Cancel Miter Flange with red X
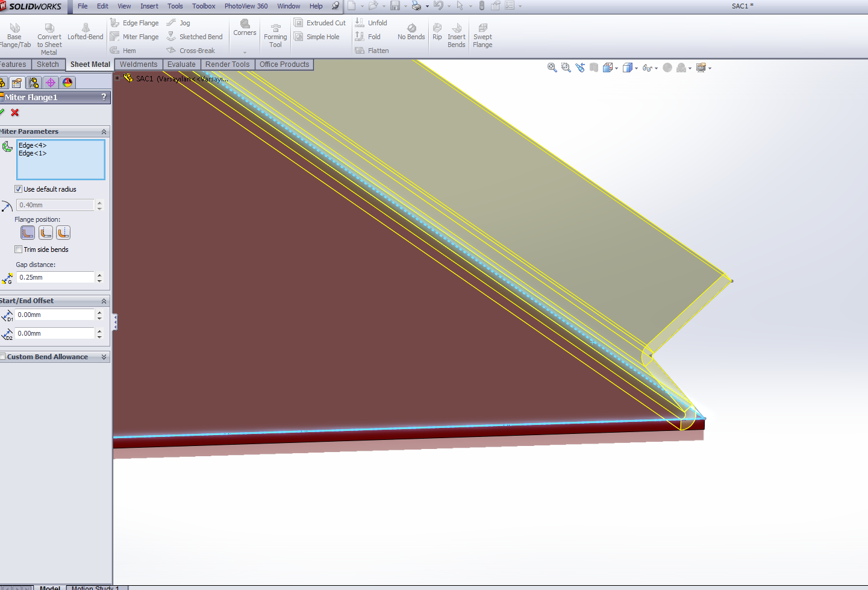The image size is (868, 590). [x=15, y=112]
